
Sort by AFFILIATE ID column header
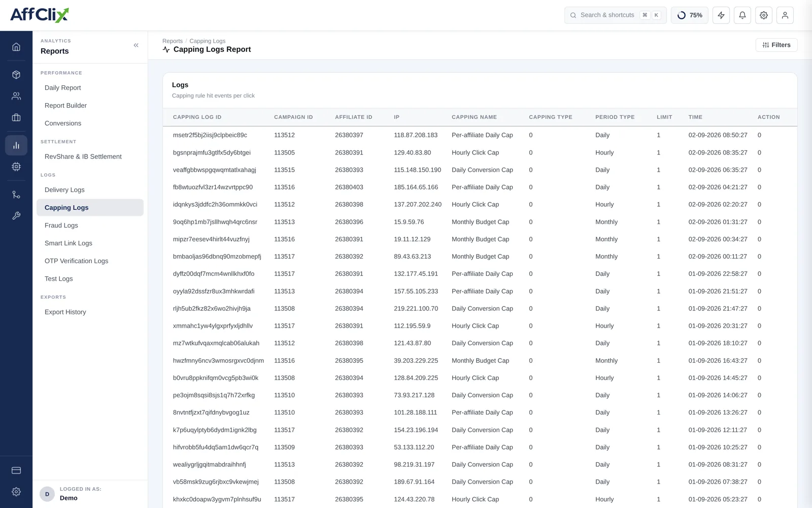point(354,117)
